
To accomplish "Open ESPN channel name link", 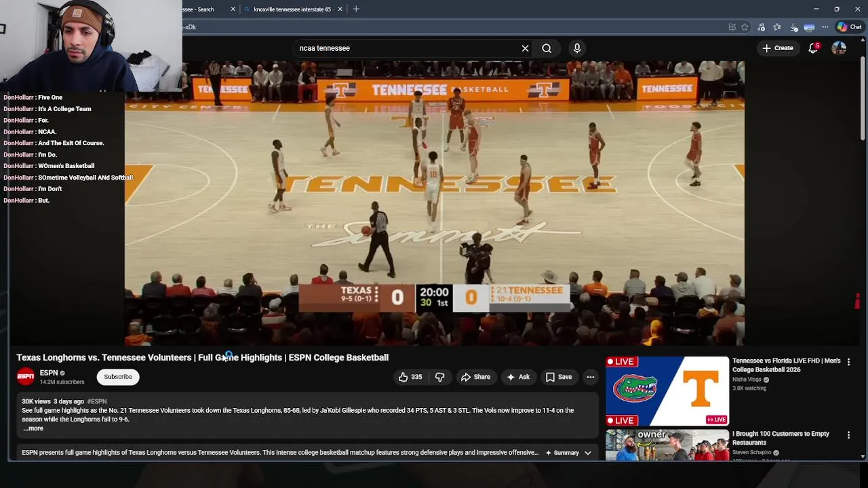I will tap(49, 373).
